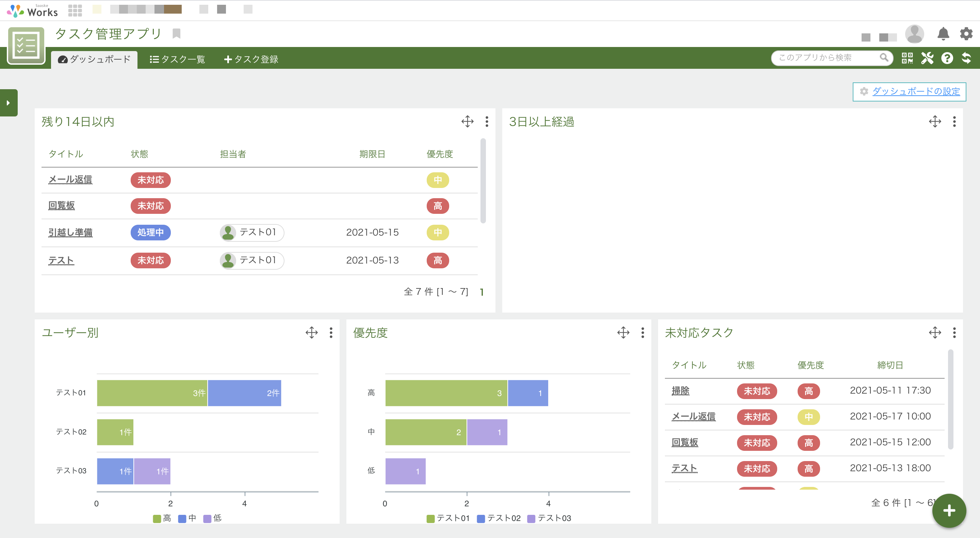This screenshot has width=980, height=538.
Task: Toggle テスト02 legend in 優先度 chart
Action: 499,518
